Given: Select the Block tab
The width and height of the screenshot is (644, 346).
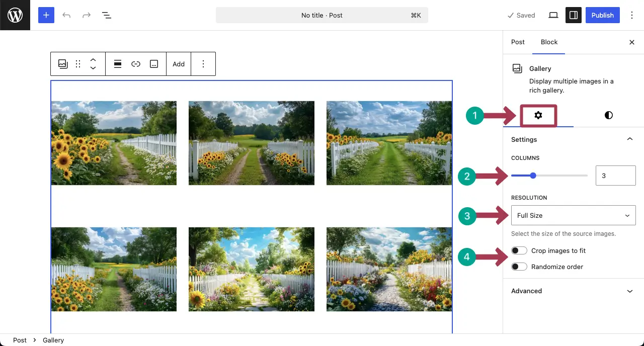Looking at the screenshot, I should click(x=548, y=42).
